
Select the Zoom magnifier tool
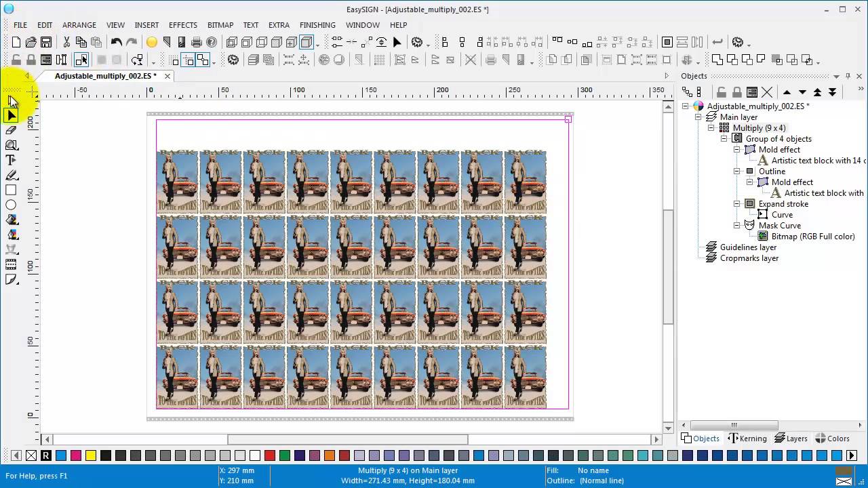click(x=11, y=145)
